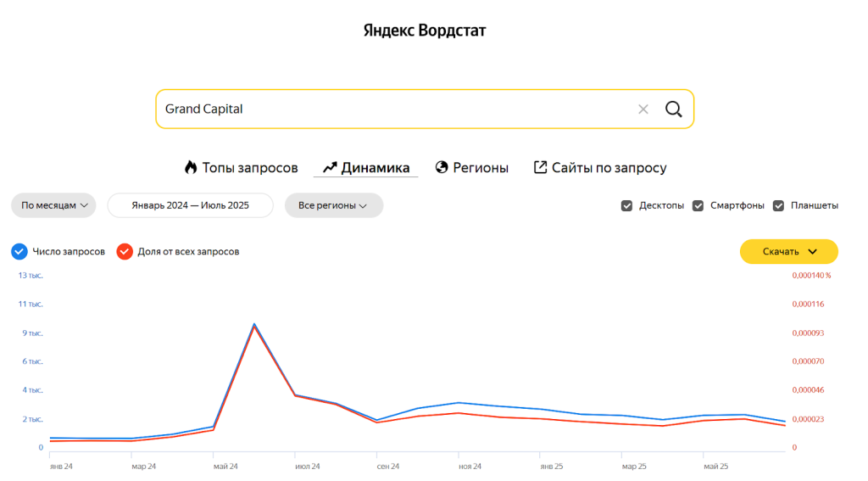Disable the Планшеты checkbox
This screenshot has height=481, width=868.
[778, 205]
